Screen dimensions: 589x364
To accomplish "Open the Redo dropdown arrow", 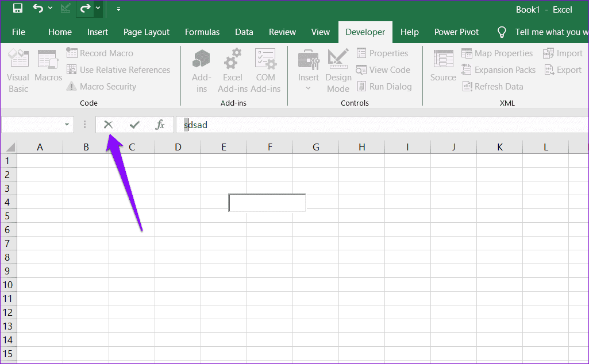I will 97,8.
